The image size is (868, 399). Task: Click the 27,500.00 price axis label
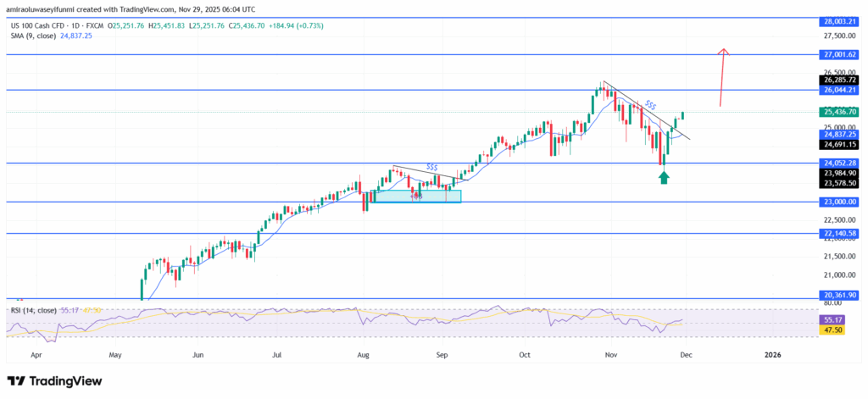click(x=840, y=36)
